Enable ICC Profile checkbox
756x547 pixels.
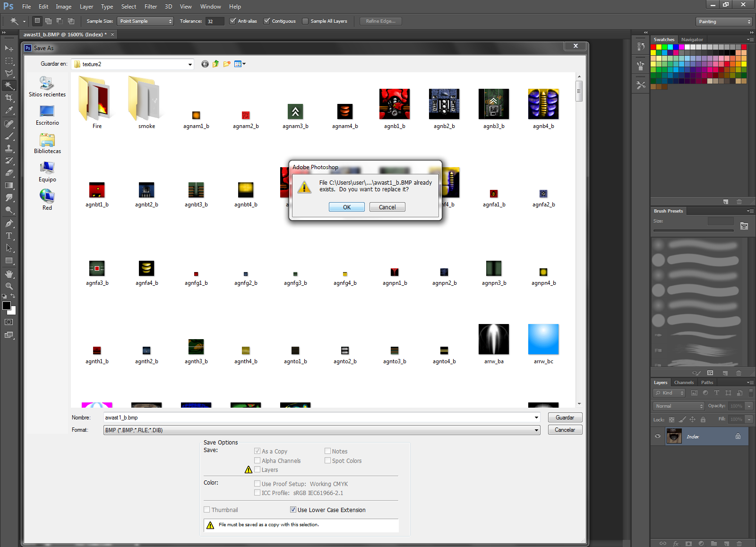(257, 493)
